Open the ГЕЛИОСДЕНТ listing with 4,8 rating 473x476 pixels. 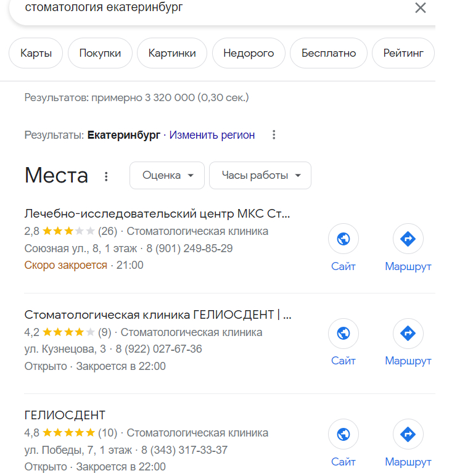pyautogui.click(x=65, y=415)
